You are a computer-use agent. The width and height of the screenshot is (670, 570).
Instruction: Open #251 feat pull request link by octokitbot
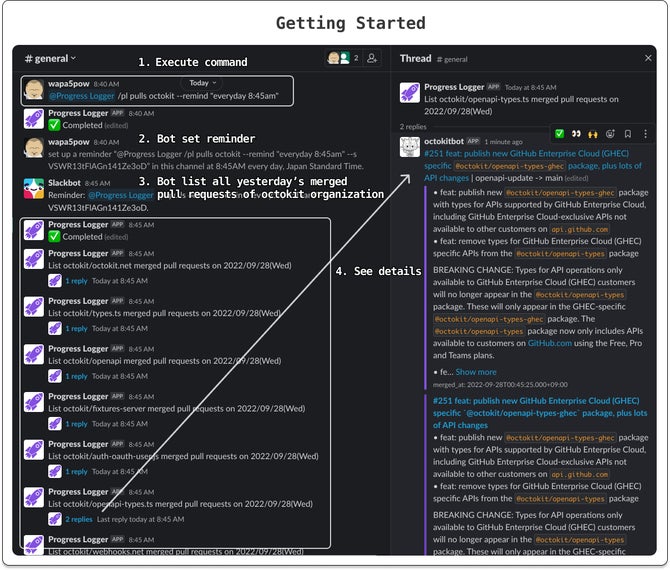point(533,166)
